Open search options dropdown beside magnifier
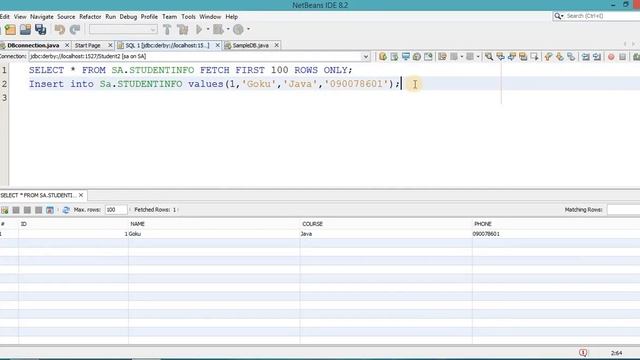The width and height of the screenshot is (640, 360). click(562, 16)
